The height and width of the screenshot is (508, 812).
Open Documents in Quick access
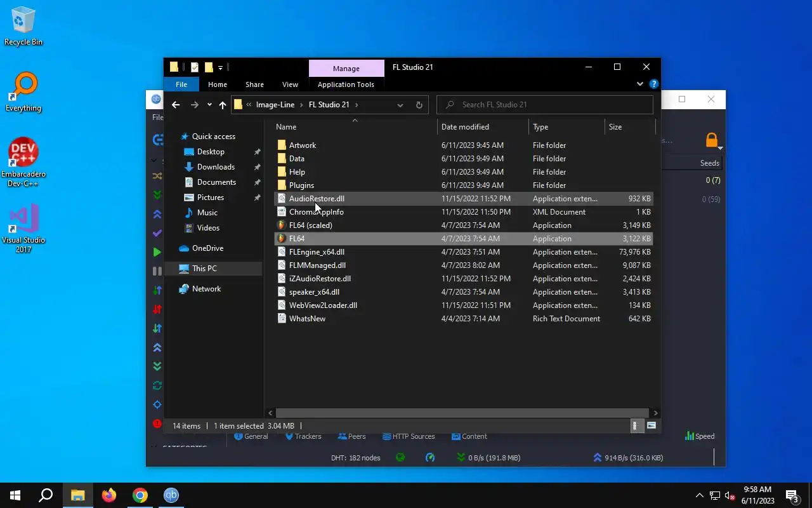click(216, 182)
